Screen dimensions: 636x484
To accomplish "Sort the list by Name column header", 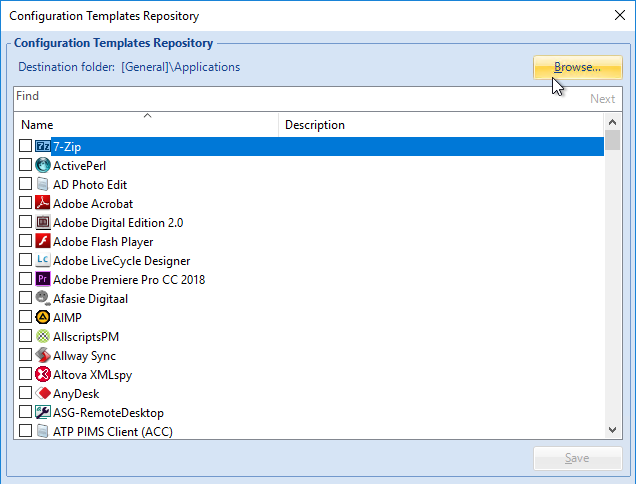I will pos(146,125).
